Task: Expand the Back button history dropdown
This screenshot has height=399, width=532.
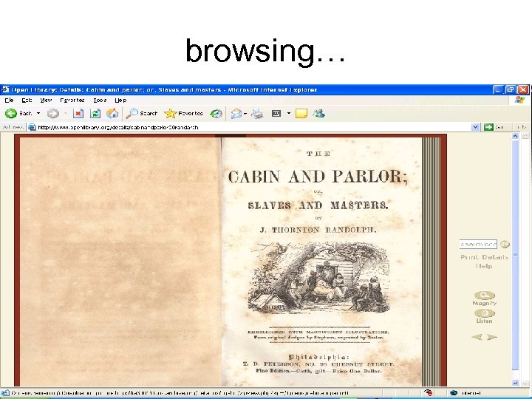Action: point(38,113)
